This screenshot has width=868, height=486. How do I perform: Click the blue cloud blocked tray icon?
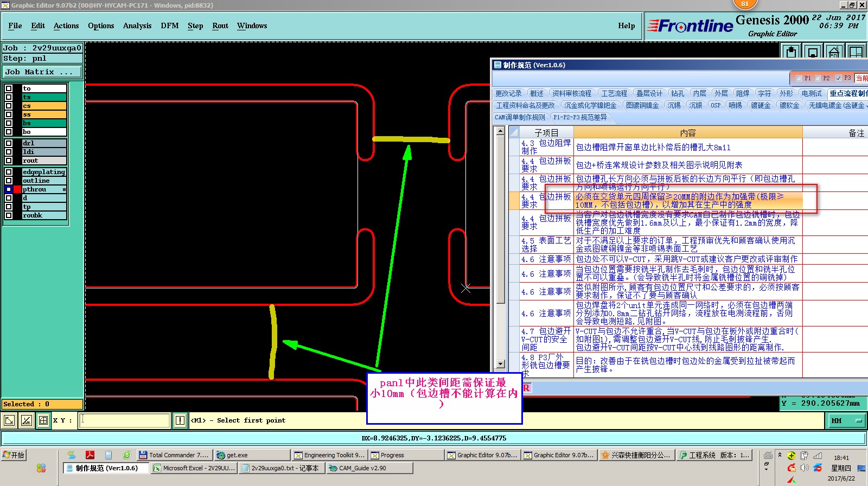818,468
